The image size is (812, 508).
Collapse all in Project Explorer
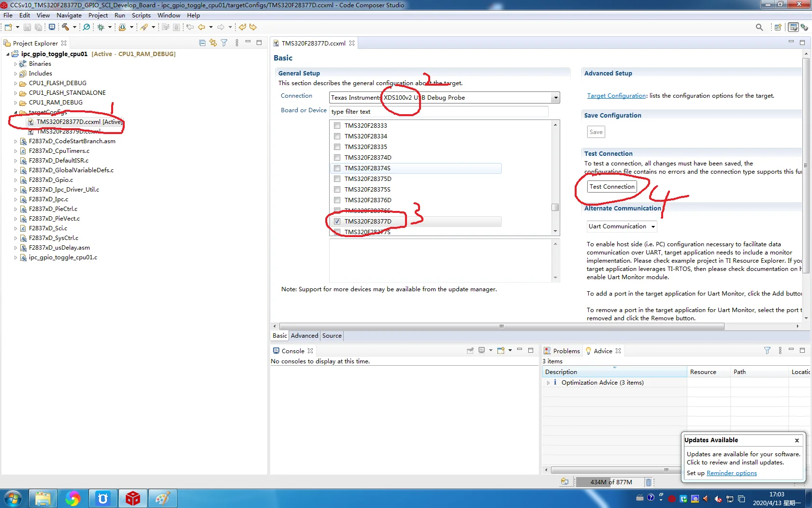pyautogui.click(x=202, y=43)
